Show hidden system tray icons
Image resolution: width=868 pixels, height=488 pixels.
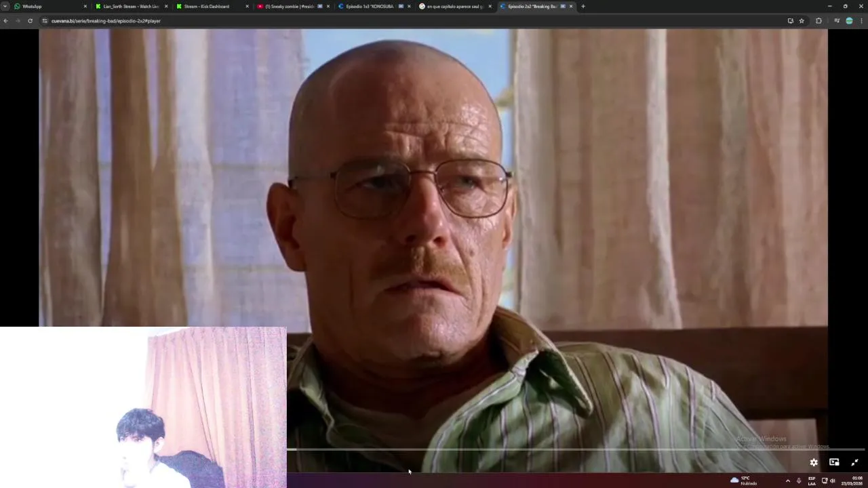(787, 481)
